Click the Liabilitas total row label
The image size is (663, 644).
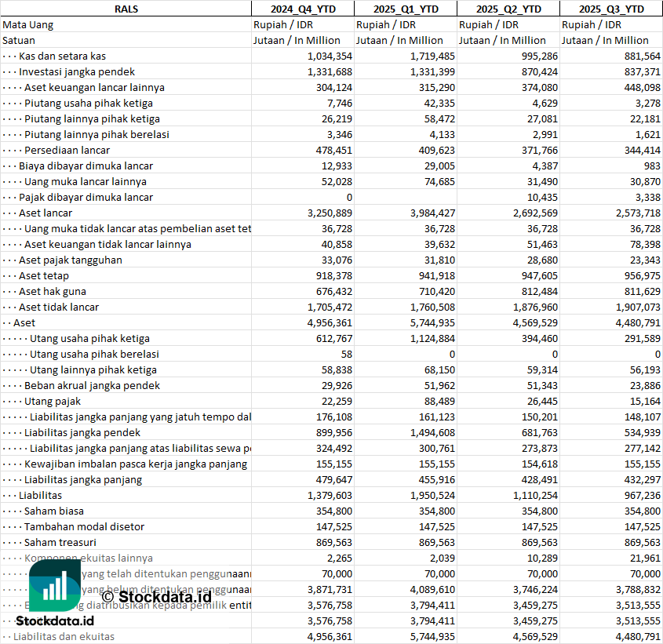(40, 494)
